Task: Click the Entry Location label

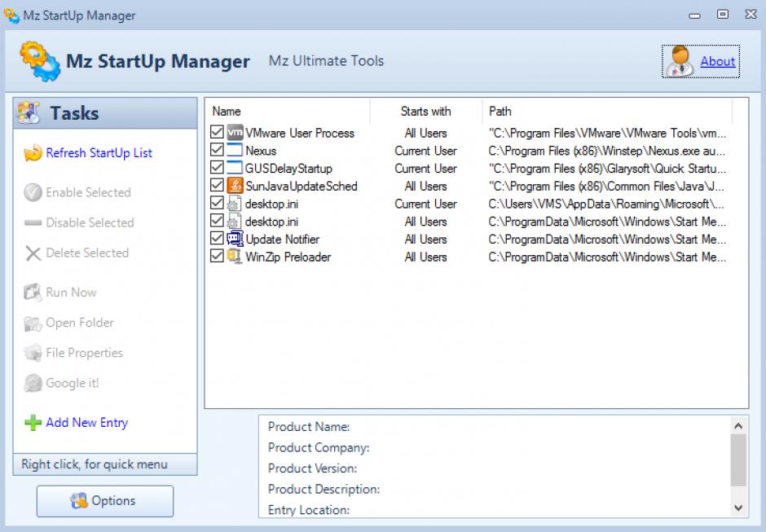Action: [309, 510]
